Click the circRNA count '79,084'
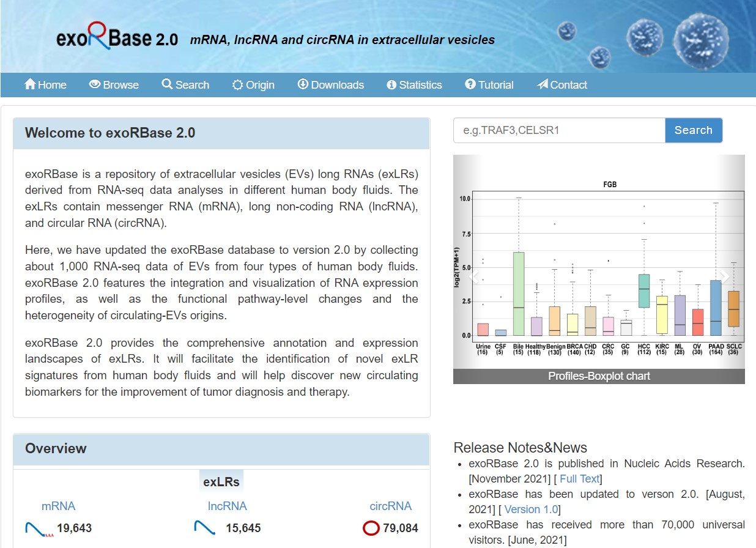Viewport: 756px width, 548px height. pos(401,528)
